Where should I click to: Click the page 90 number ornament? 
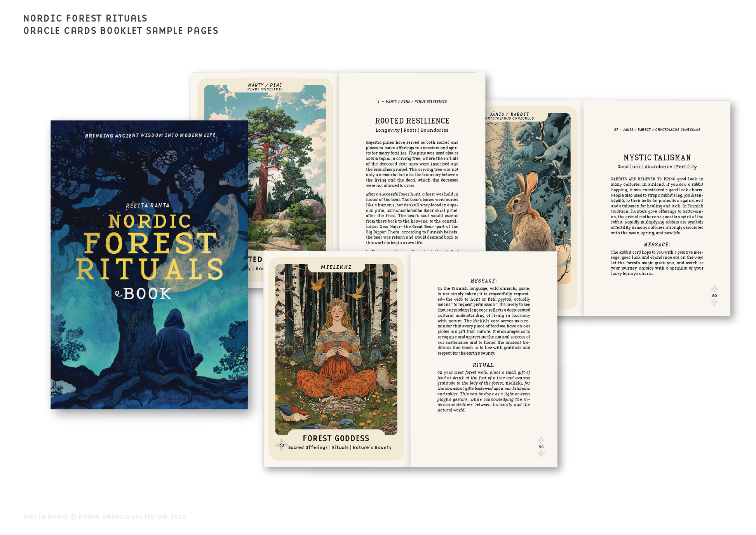point(541,447)
